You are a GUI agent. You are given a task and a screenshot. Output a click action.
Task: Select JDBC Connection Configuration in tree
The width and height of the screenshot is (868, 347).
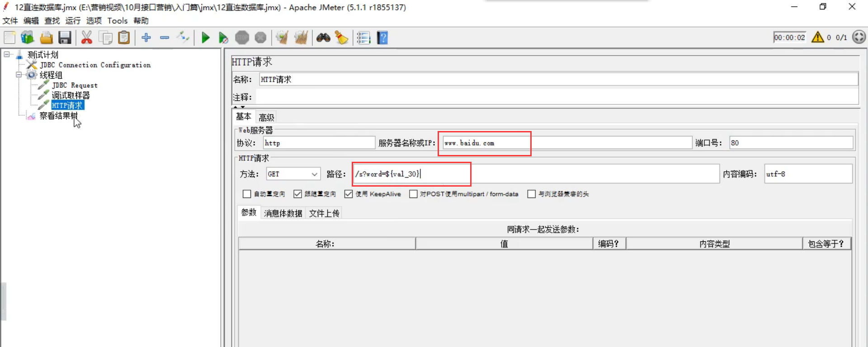[x=95, y=65]
